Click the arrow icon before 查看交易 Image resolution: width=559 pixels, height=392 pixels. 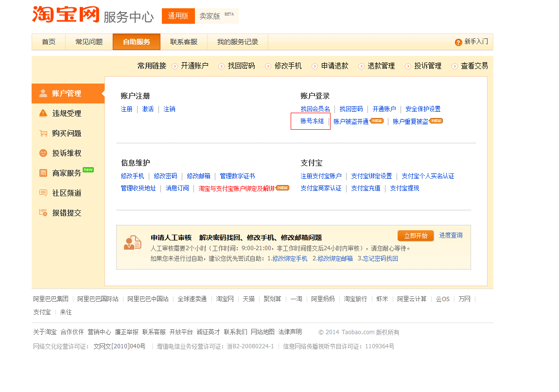coord(454,66)
